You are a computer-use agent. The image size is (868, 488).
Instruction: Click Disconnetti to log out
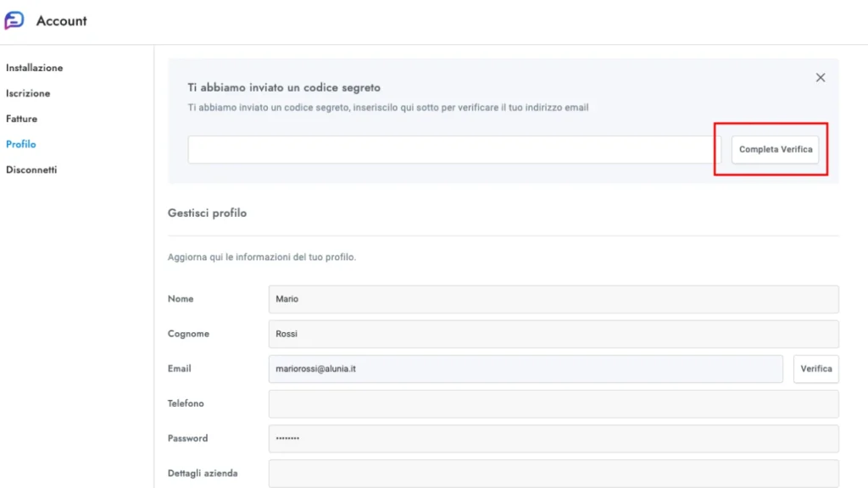(31, 169)
